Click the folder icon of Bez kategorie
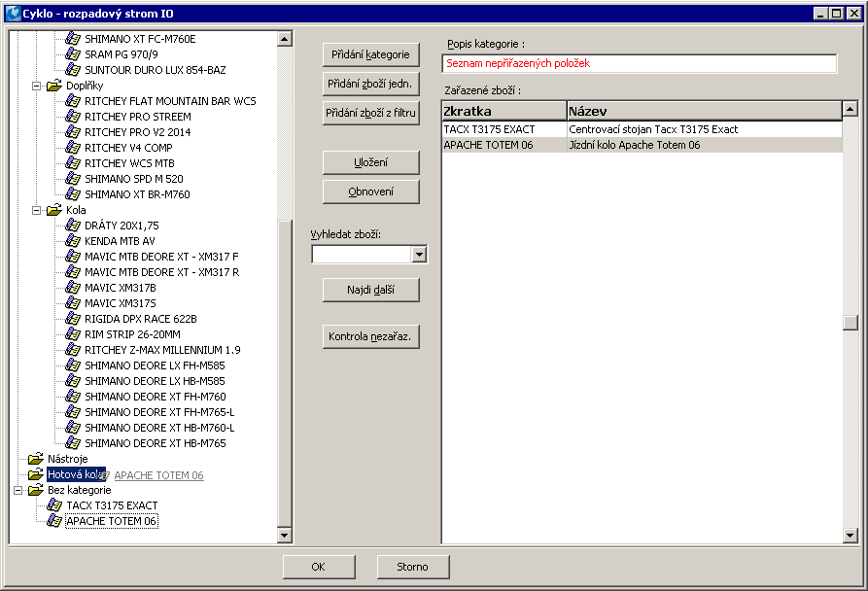The image size is (868, 591). [36, 490]
